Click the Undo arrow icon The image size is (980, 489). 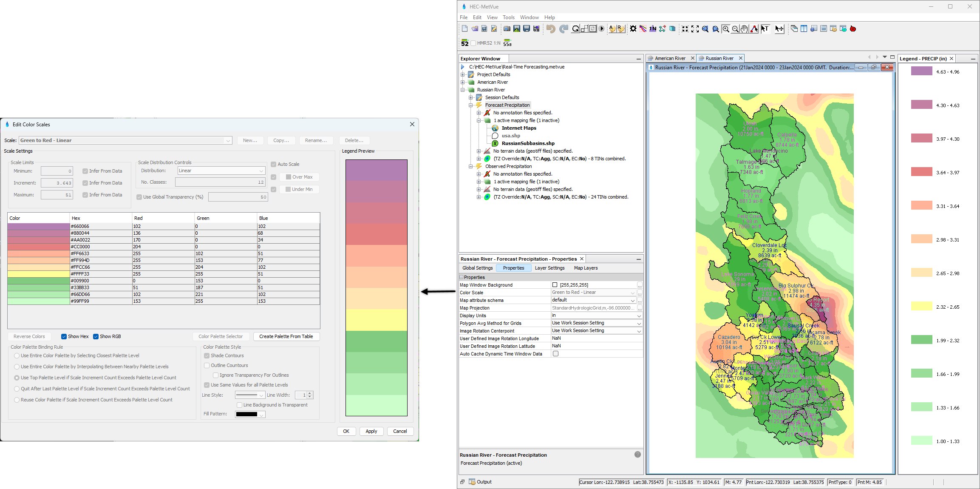click(551, 29)
